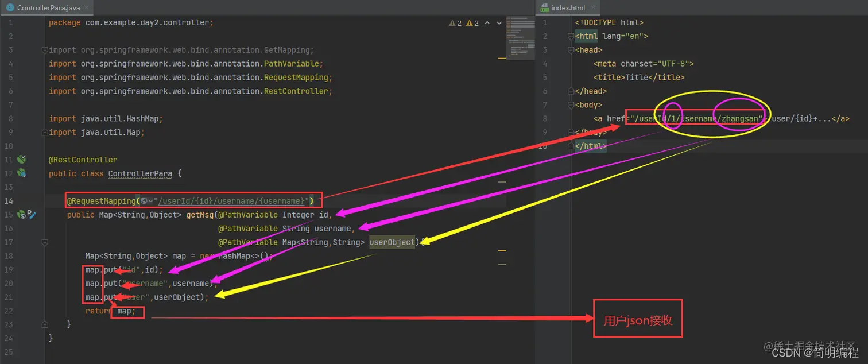This screenshot has width=868, height=364.
Task: Click the RequestMapping import statement
Action: 191,78
